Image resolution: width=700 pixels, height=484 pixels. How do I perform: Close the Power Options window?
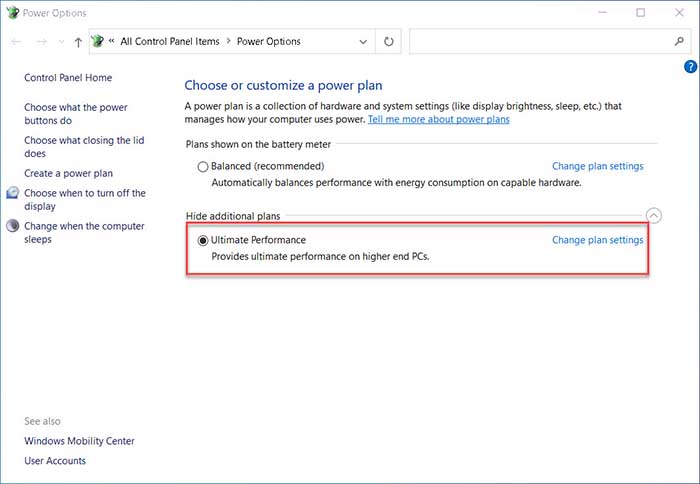click(x=679, y=13)
